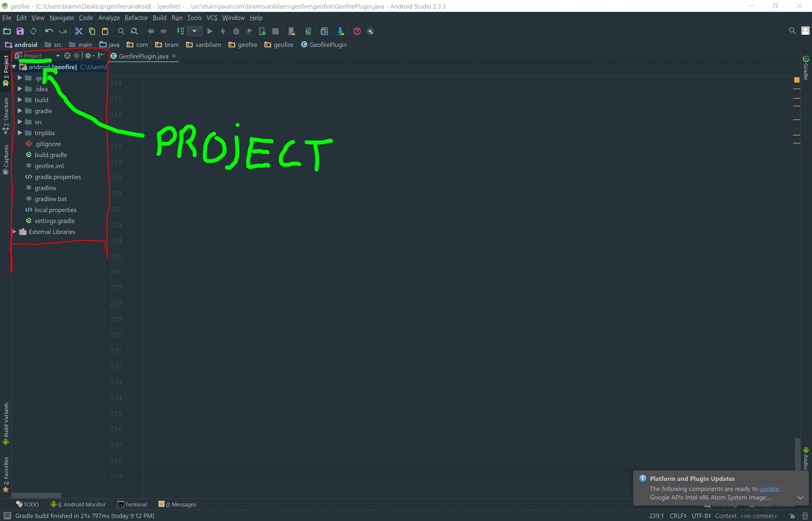Open the Project view type dropdown
812x521 pixels.
click(x=58, y=56)
